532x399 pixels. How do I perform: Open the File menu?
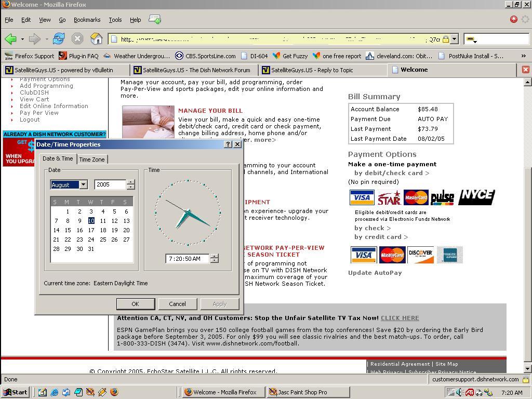click(9, 20)
